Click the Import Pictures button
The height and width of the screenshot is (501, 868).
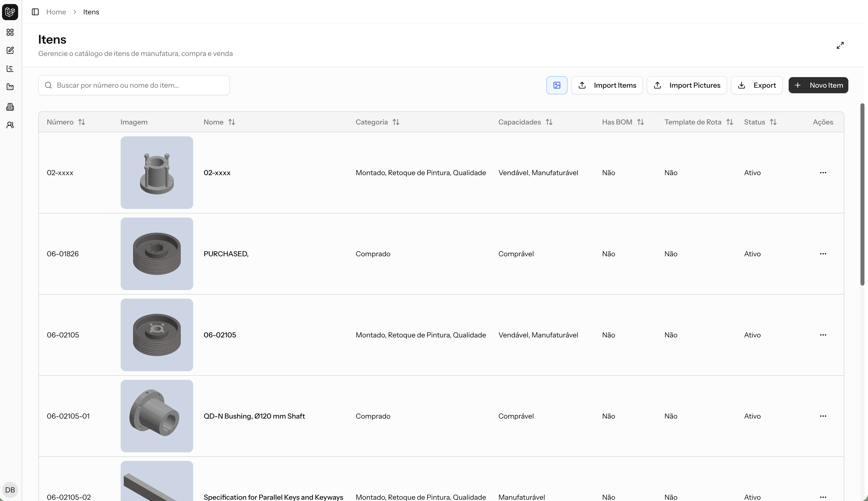(686, 85)
